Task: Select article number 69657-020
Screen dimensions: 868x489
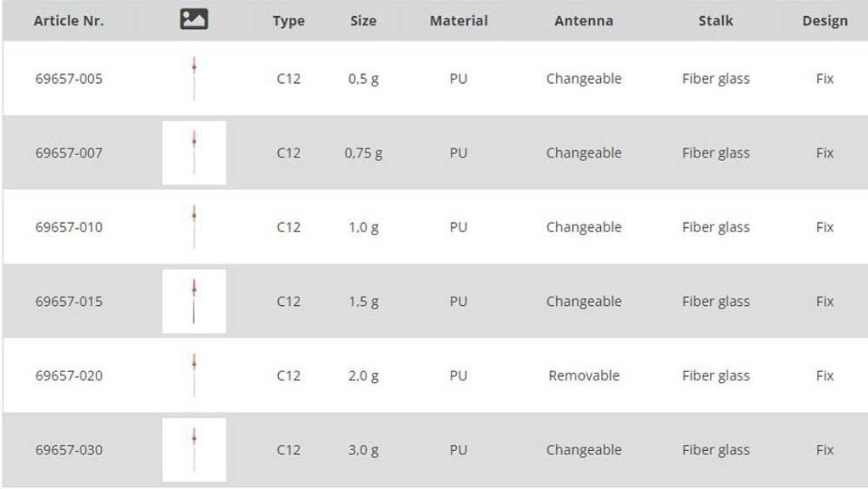Action: coord(69,375)
